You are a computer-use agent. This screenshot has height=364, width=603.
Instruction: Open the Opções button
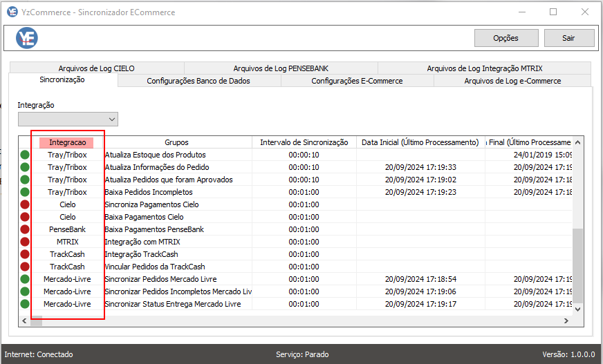(506, 38)
